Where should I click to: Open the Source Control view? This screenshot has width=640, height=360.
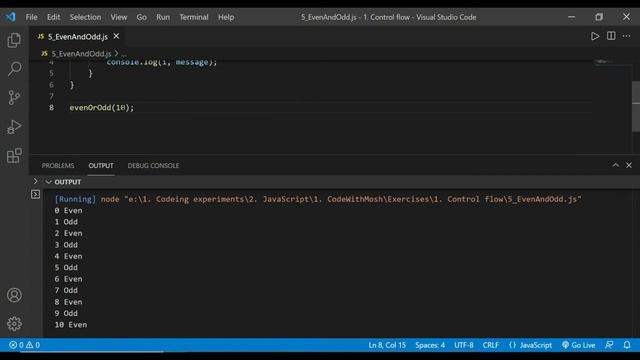click(x=14, y=98)
